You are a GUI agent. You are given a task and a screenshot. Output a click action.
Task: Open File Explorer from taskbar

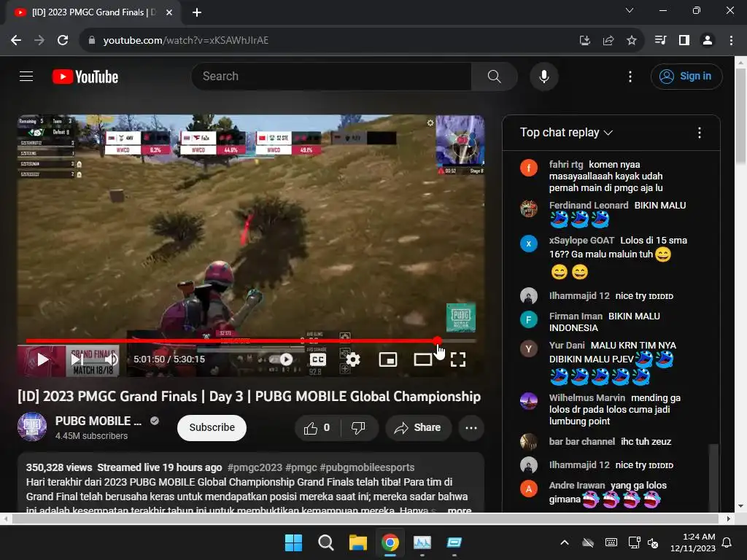coord(357,542)
